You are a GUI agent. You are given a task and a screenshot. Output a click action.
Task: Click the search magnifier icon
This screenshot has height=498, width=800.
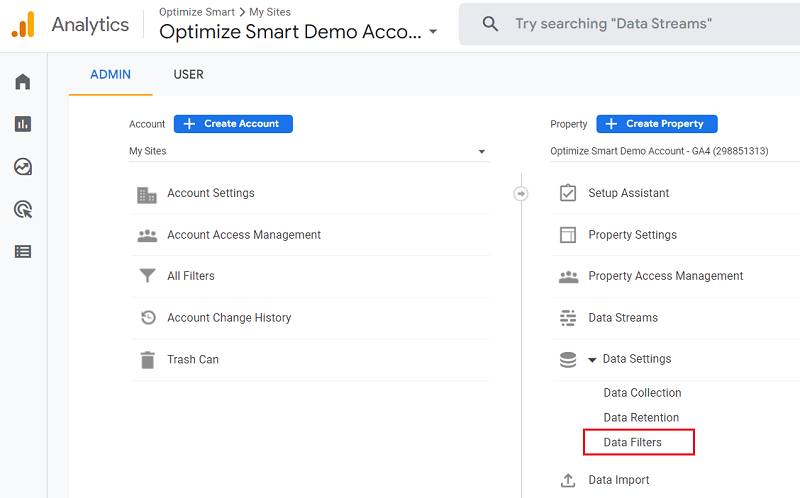tap(490, 23)
